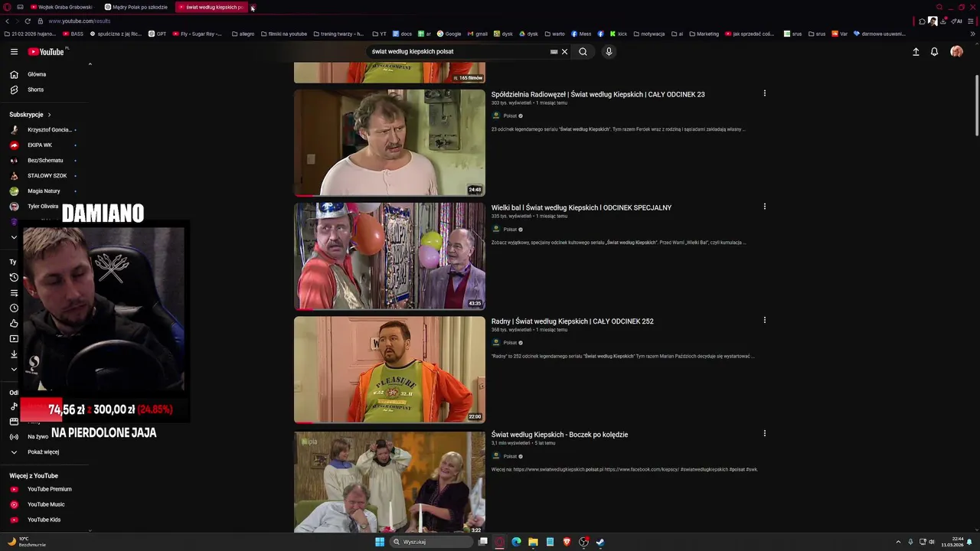Show hidden system tray icons
Viewport: 980px width, 551px height.
pos(898,542)
